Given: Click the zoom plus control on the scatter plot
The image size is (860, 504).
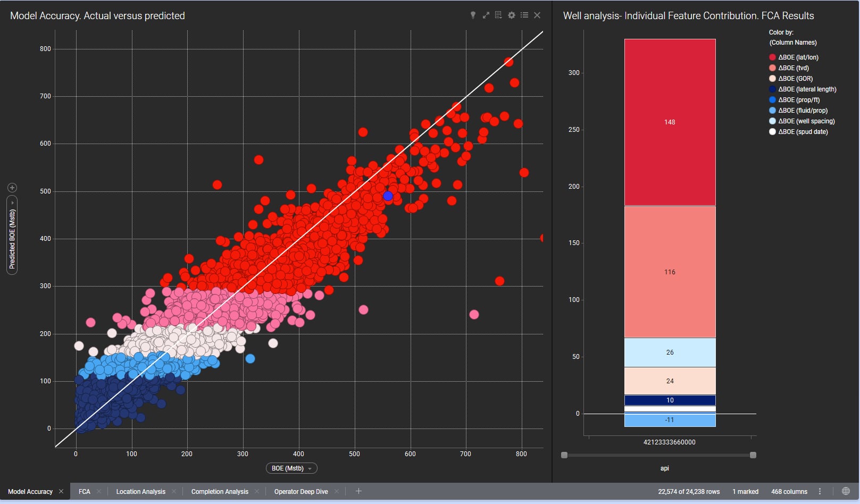Looking at the screenshot, I should click(12, 187).
